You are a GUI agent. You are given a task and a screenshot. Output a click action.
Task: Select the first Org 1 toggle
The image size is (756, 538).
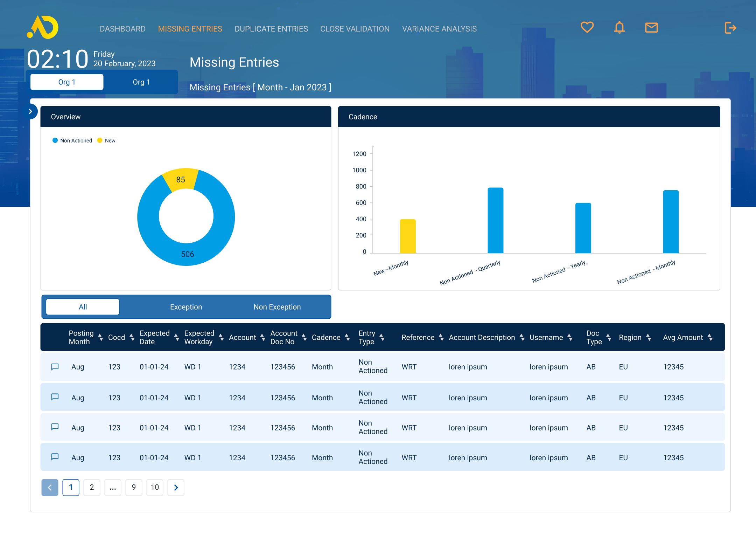(x=67, y=82)
